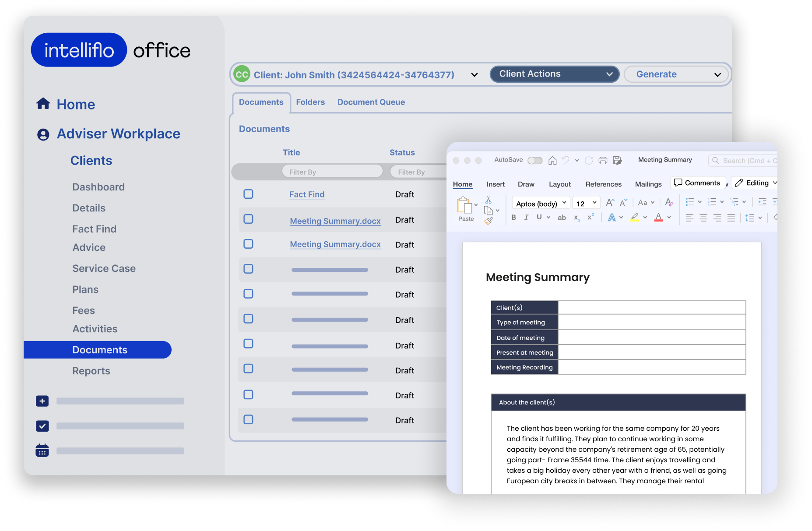Check the sixth document row checkbox
The width and height of the screenshot is (812, 531).
pos(248,319)
